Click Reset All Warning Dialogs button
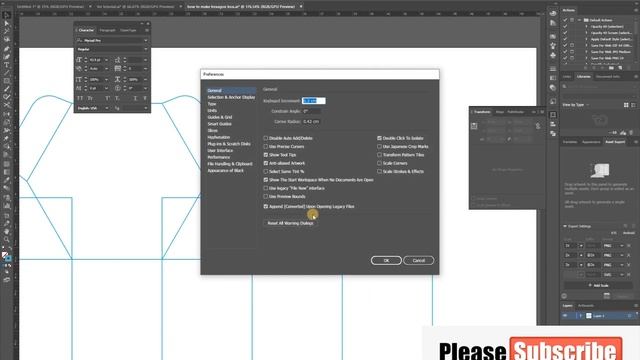This screenshot has height=360, width=640. [x=290, y=223]
